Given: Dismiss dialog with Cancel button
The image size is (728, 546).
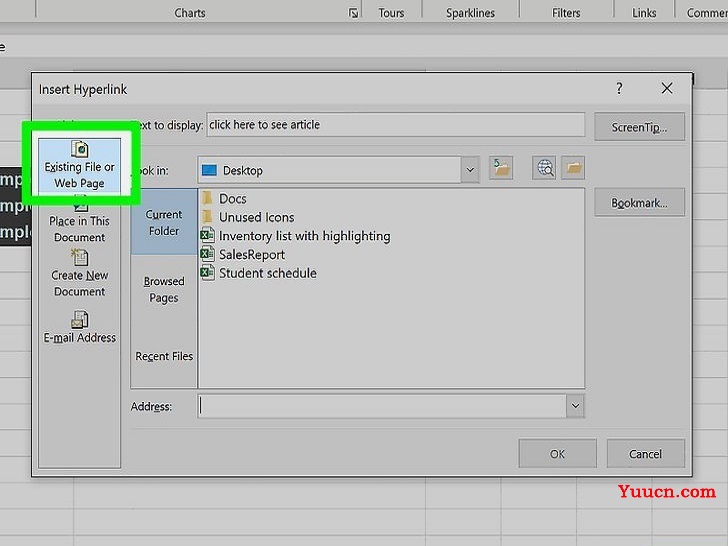Looking at the screenshot, I should 645,454.
